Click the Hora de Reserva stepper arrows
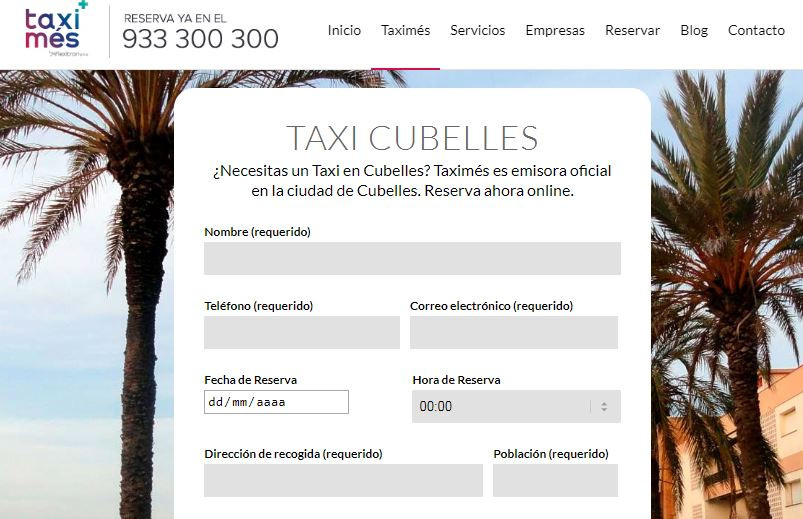The width and height of the screenshot is (803, 519). click(x=604, y=406)
